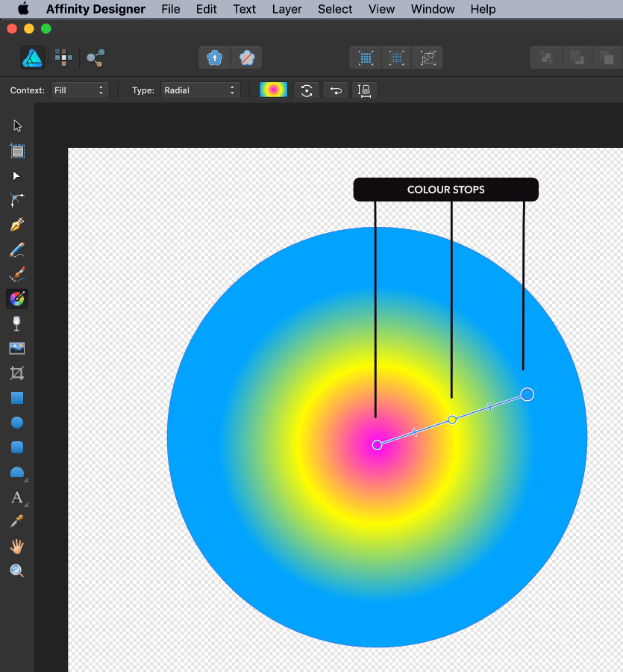This screenshot has width=623, height=672.
Task: Select the Pencil tool
Action: click(16, 249)
